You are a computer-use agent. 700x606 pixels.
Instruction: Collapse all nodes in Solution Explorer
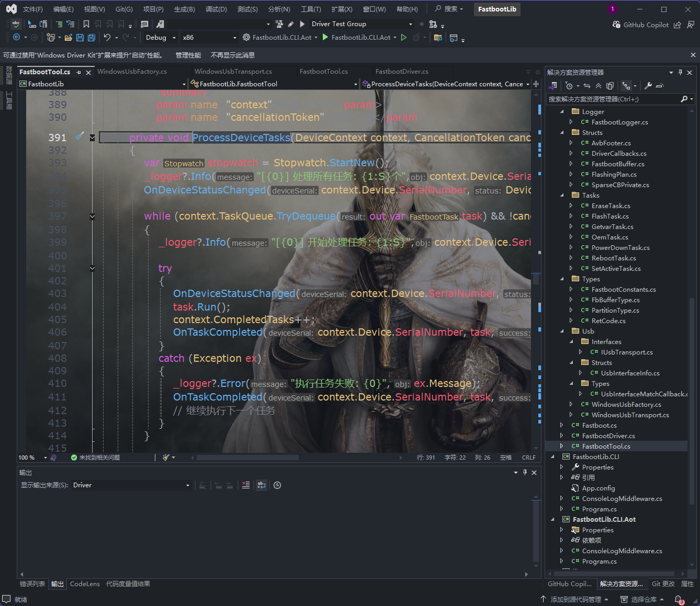599,85
